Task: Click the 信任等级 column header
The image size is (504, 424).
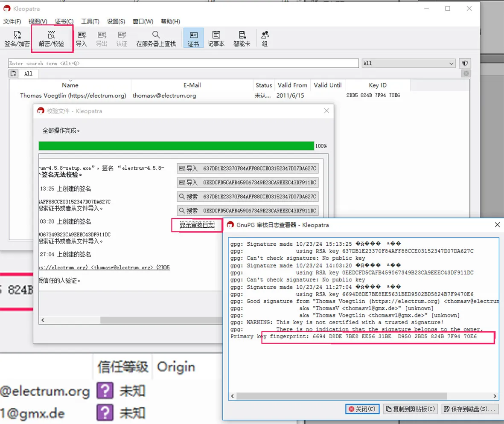Action: 123,366
